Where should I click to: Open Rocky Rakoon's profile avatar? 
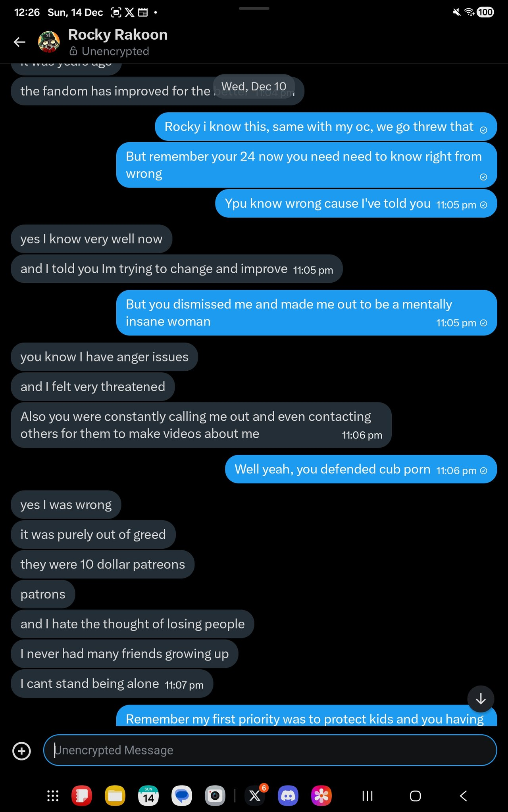49,42
